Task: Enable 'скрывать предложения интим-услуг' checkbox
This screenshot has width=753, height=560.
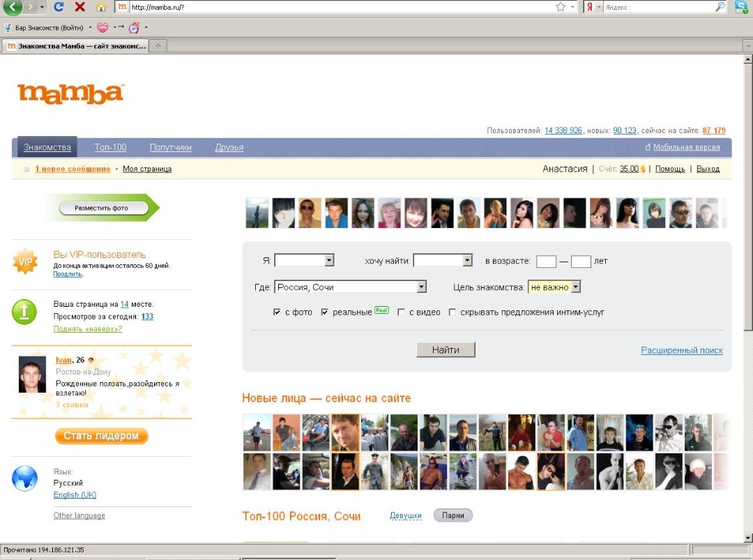Action: pyautogui.click(x=452, y=312)
